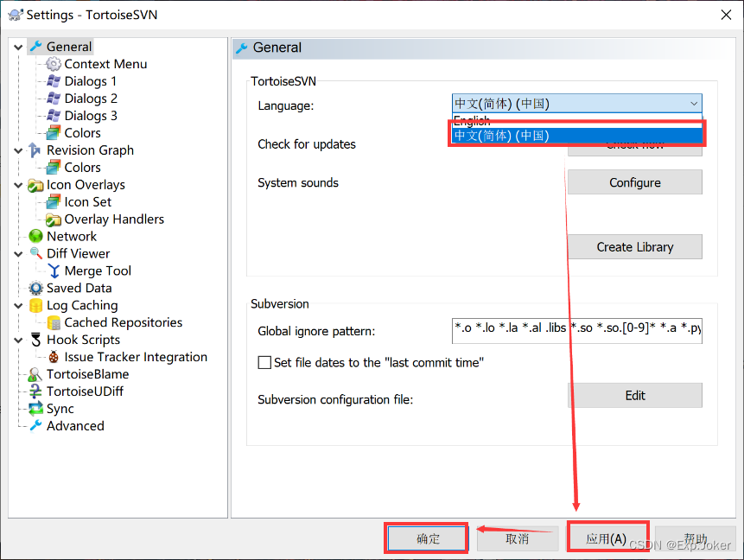Select the Saved Data gear icon

click(35, 289)
